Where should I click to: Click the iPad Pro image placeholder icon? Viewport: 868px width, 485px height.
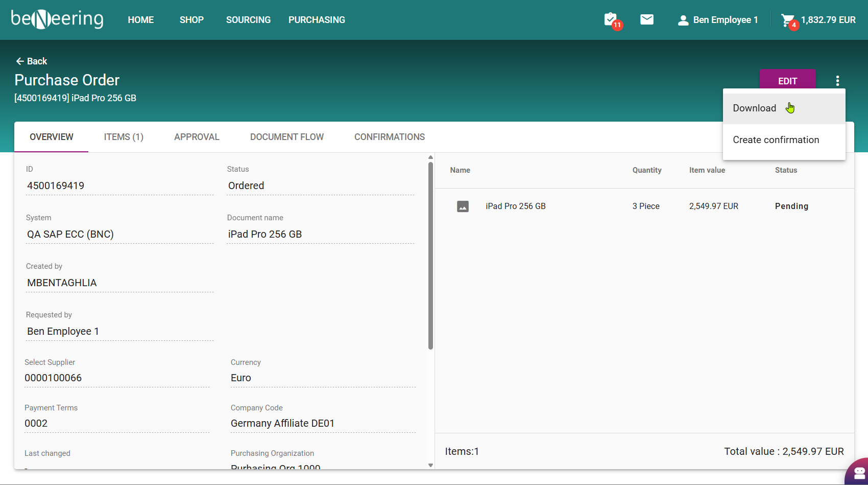(463, 206)
